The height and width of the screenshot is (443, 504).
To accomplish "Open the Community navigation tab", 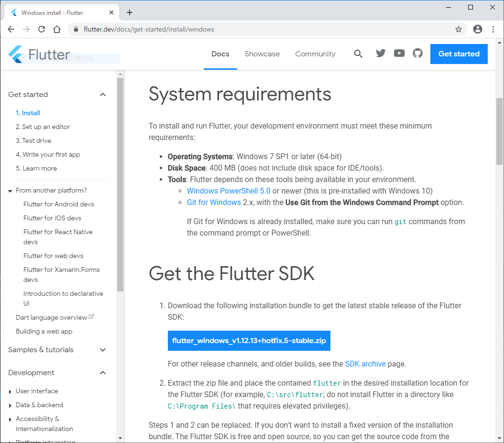I will pyautogui.click(x=315, y=54).
